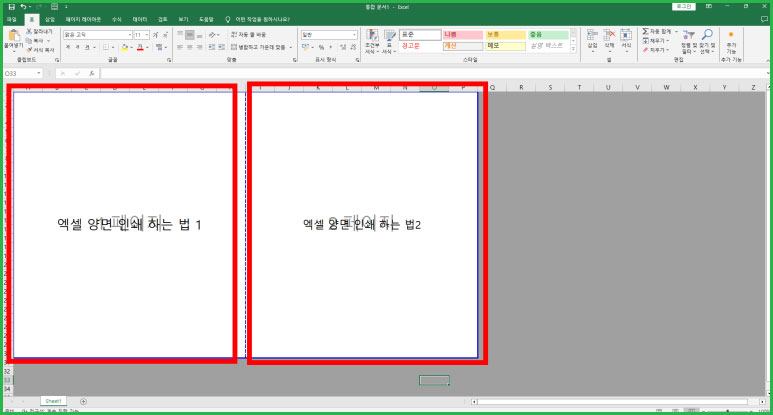Activate the format painter 서식 복사
Screen dimensions: 773x415
tap(40, 50)
